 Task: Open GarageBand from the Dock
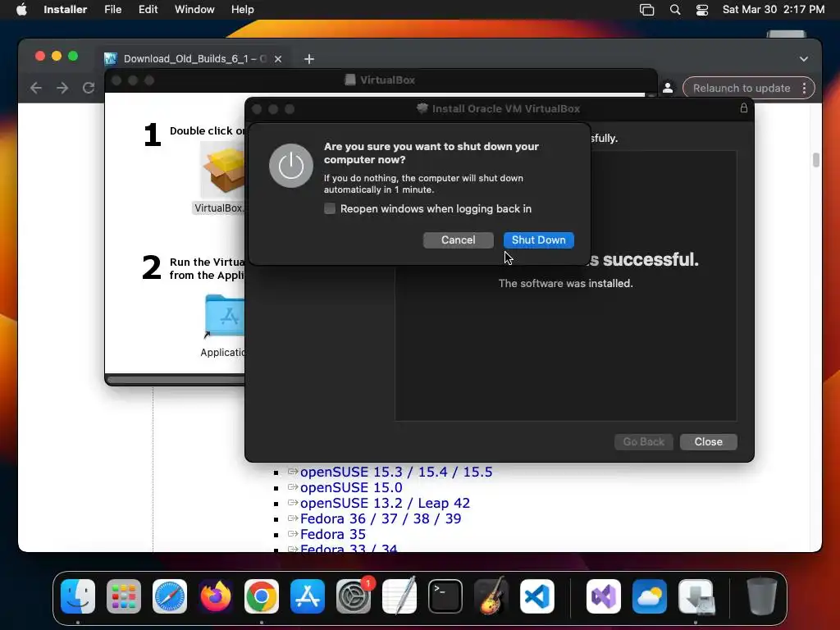(x=491, y=596)
